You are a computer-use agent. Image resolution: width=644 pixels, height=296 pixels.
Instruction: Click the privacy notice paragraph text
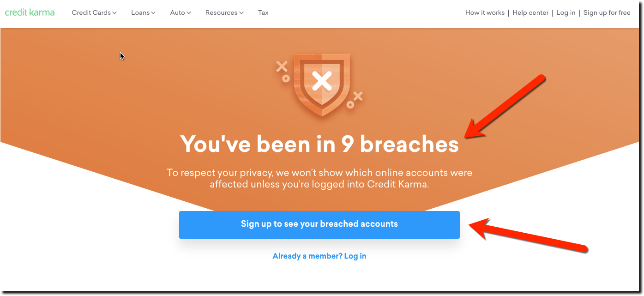[x=319, y=178]
